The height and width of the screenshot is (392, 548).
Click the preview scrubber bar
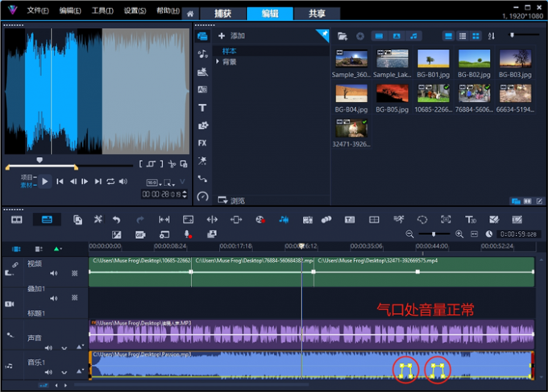(x=69, y=167)
